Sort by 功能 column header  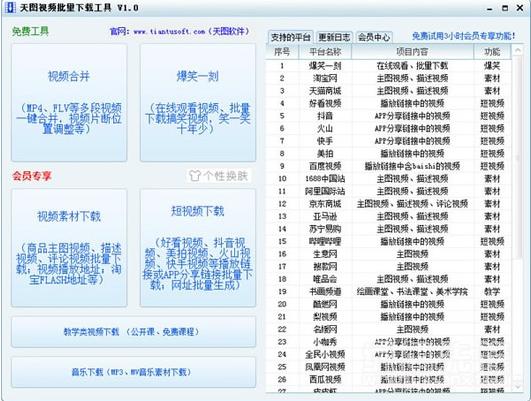[x=492, y=52]
